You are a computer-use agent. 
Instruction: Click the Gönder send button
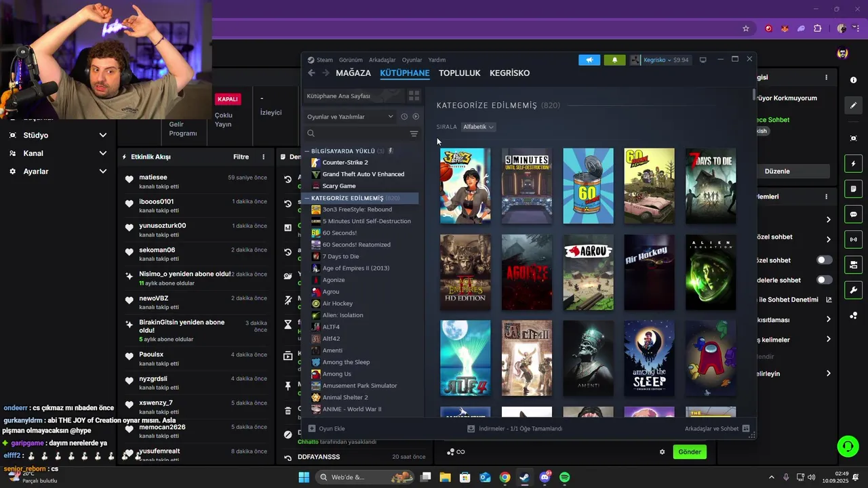coord(690,452)
